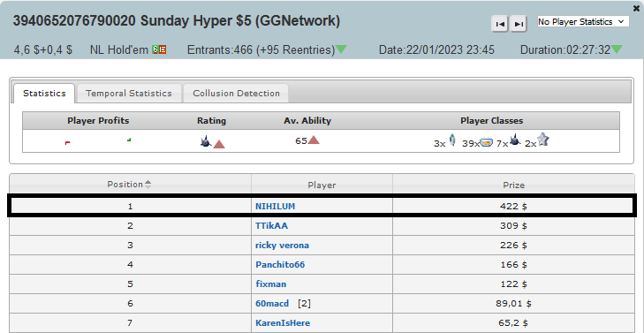Open player NIHILUM profile link
The height and width of the screenshot is (333, 644).
click(x=275, y=207)
